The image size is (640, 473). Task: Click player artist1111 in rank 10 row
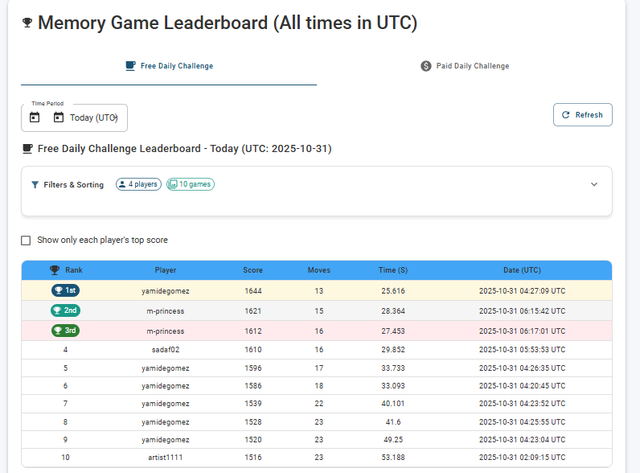165,457
